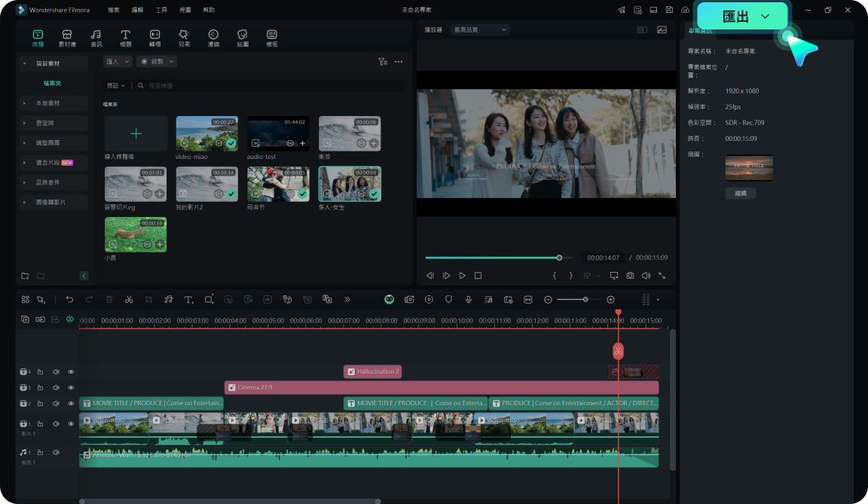Viewport: 868px width, 504px height.
Task: Expand the 本地素材 tree section
Action: 24,103
